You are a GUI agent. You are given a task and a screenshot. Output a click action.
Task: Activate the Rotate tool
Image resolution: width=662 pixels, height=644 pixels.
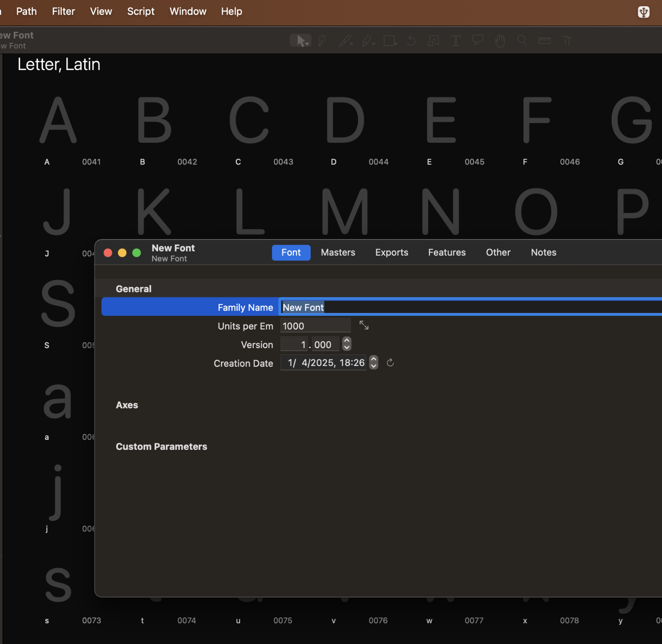coord(411,41)
